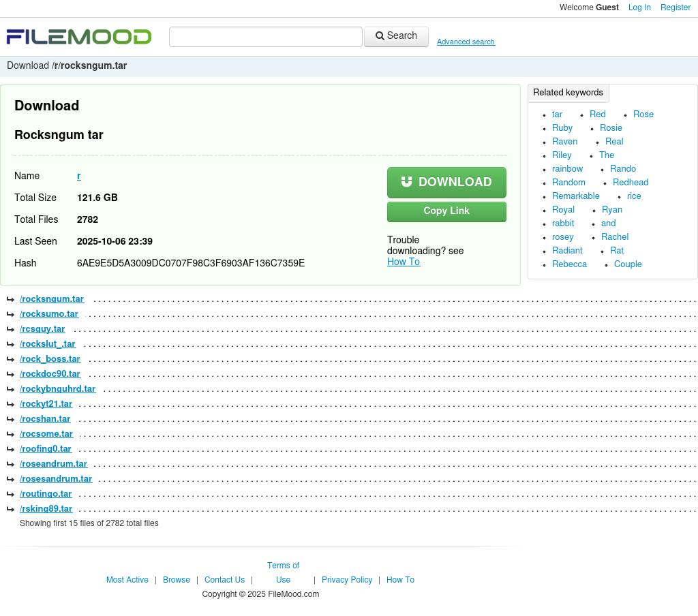Select the Related keywords tab

point(568,93)
